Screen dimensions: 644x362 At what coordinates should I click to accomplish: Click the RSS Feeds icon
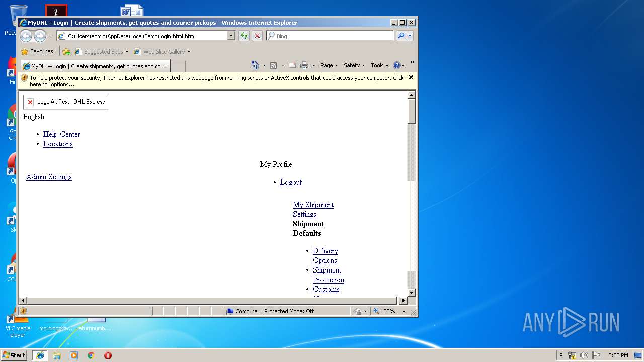pos(273,65)
